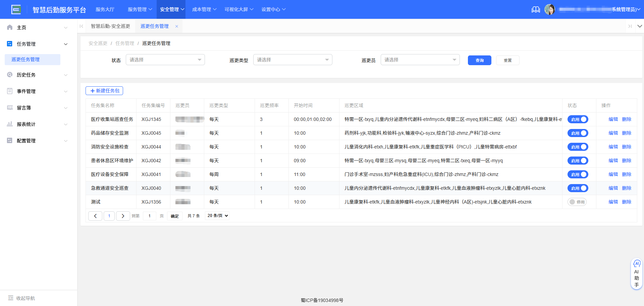Open the 报表统计 sidebar icon
The image size is (644, 306).
coord(9,124)
